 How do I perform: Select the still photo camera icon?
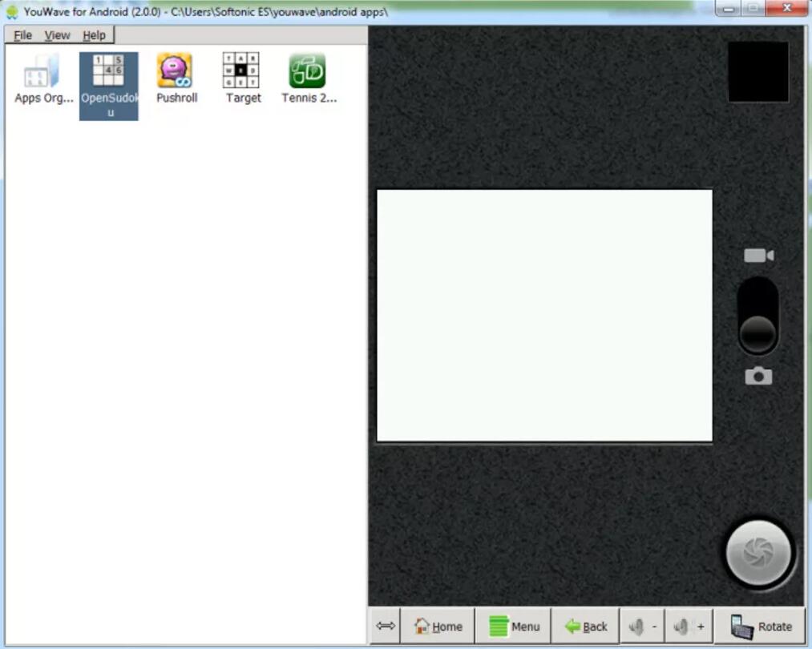(x=758, y=376)
